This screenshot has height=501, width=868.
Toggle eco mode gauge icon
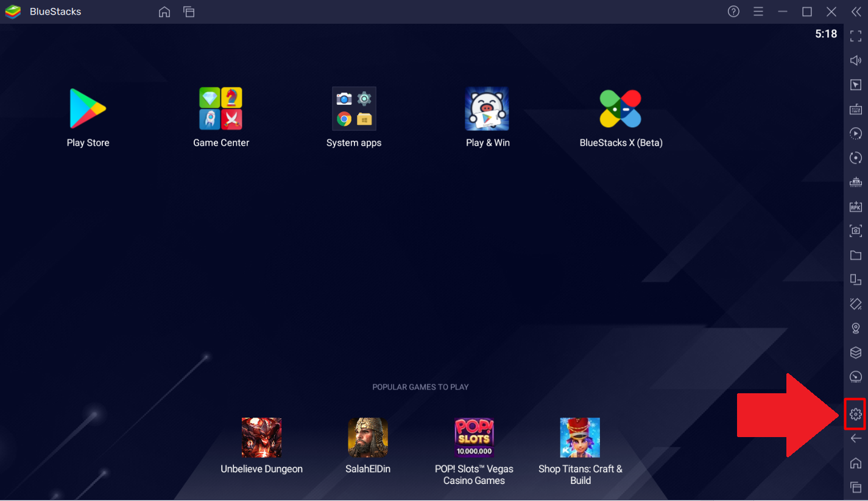pyautogui.click(x=856, y=377)
